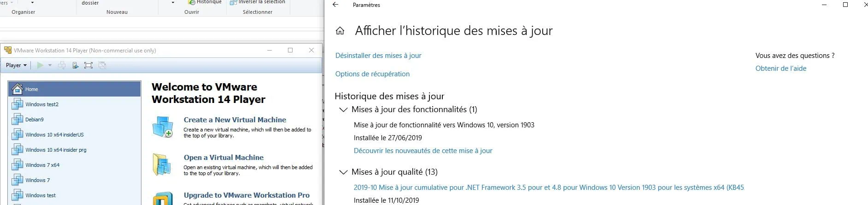
Task: Open the Player dropdown menu
Action: 16,65
